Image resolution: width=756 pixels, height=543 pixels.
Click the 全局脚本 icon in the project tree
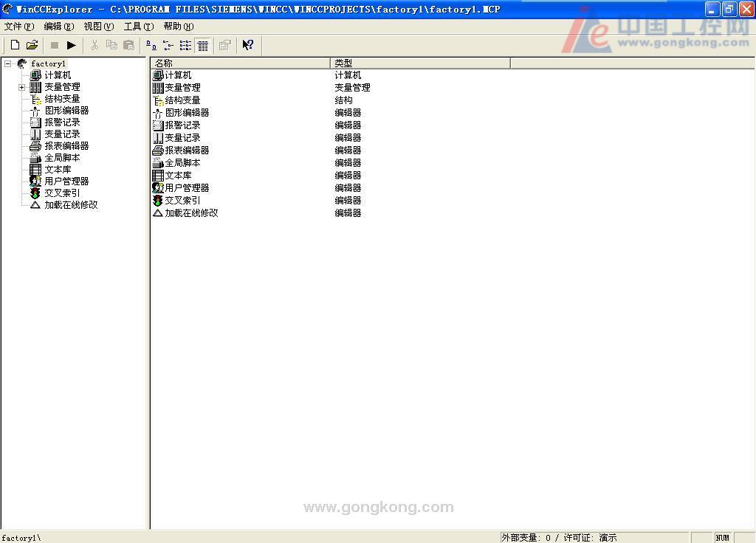coord(35,158)
